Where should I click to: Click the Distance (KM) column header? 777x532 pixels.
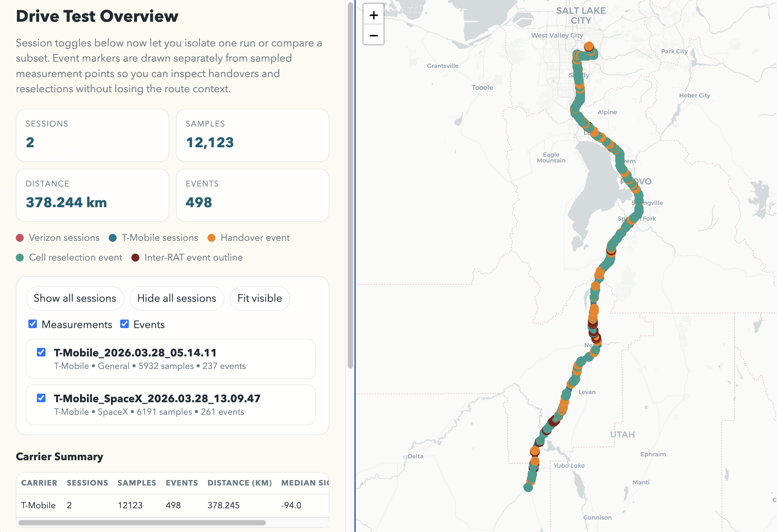(x=239, y=483)
